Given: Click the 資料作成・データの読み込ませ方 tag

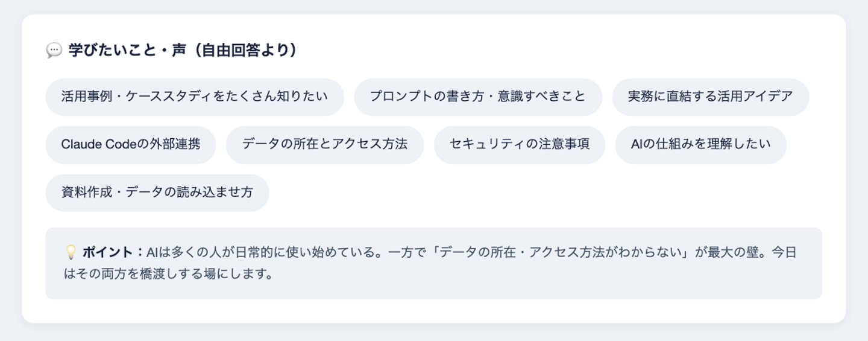Looking at the screenshot, I should coord(157,193).
